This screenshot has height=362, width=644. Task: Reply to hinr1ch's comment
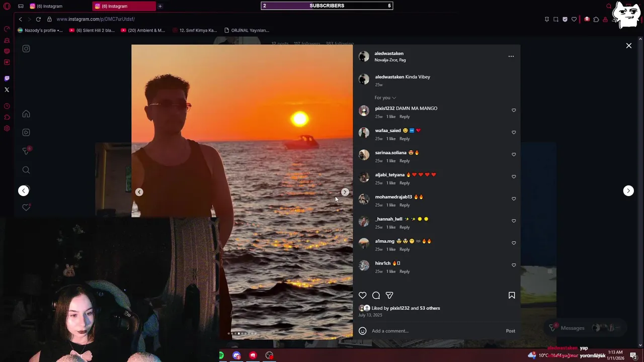[x=405, y=271]
